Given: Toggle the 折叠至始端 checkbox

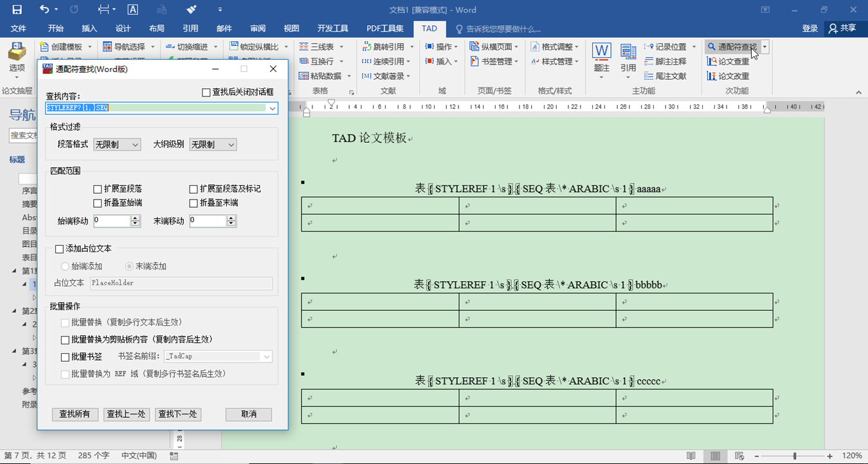Looking at the screenshot, I should 97,203.
